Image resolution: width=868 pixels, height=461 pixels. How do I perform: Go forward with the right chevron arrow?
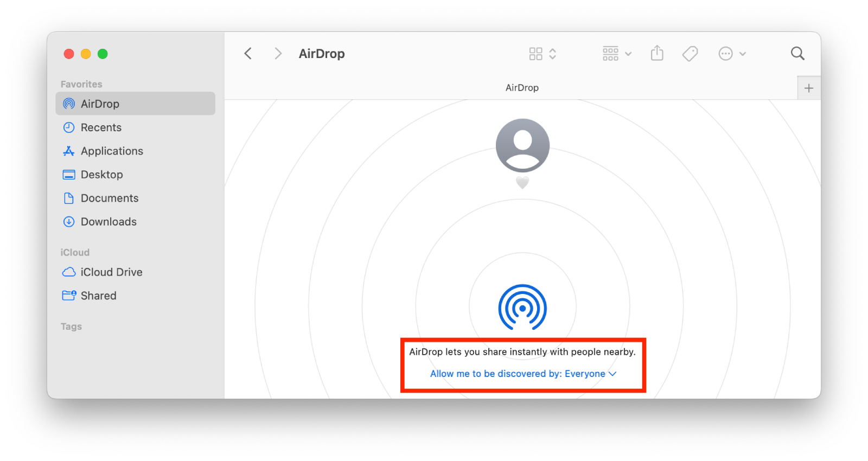[278, 53]
